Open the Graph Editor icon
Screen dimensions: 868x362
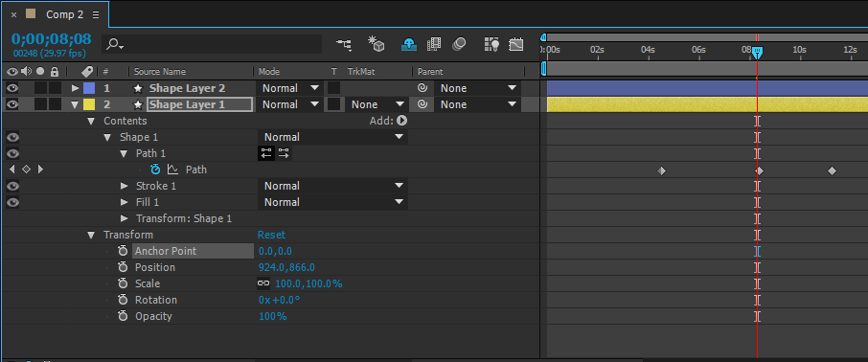[516, 44]
